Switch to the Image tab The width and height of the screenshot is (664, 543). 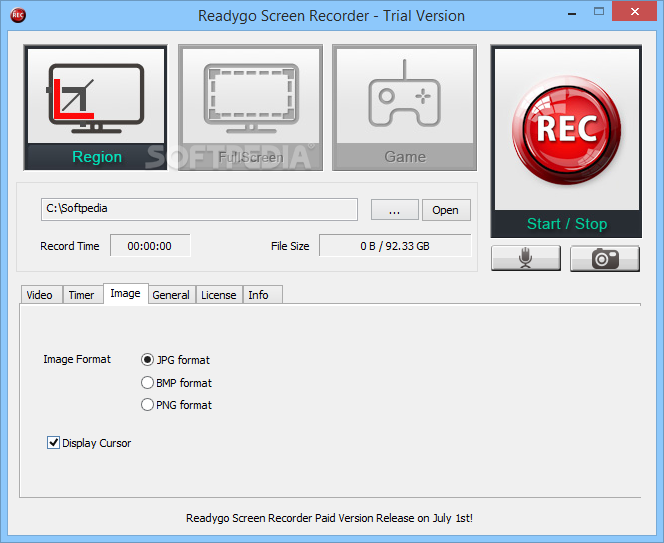pos(125,294)
